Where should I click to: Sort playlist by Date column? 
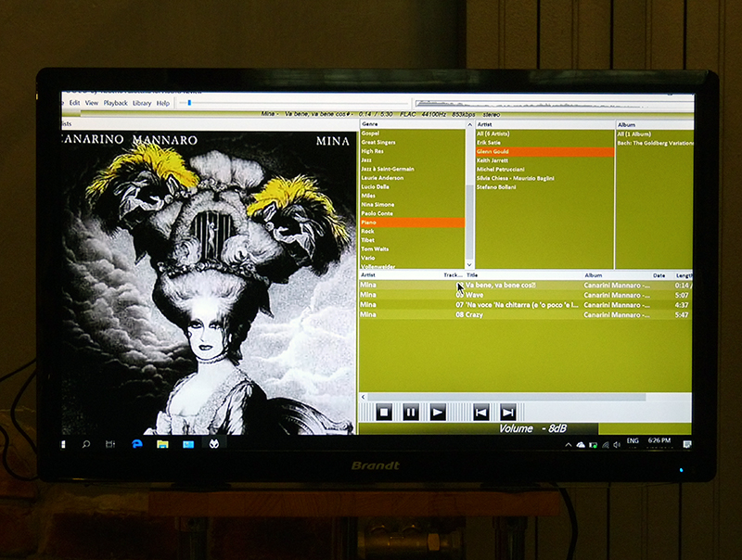[x=659, y=275]
